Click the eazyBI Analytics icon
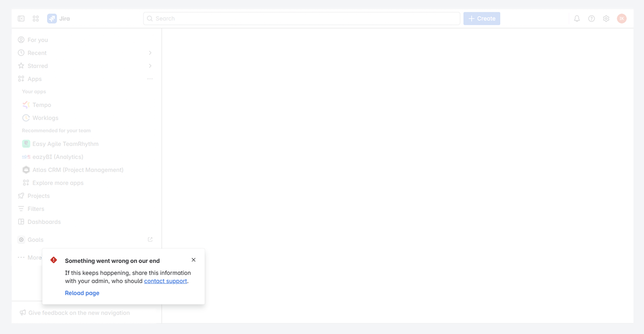 pyautogui.click(x=26, y=157)
